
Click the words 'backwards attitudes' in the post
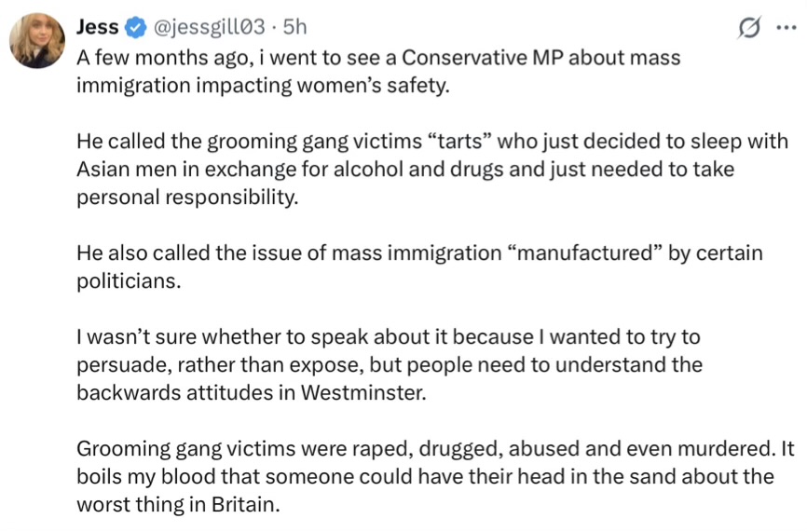(x=173, y=392)
